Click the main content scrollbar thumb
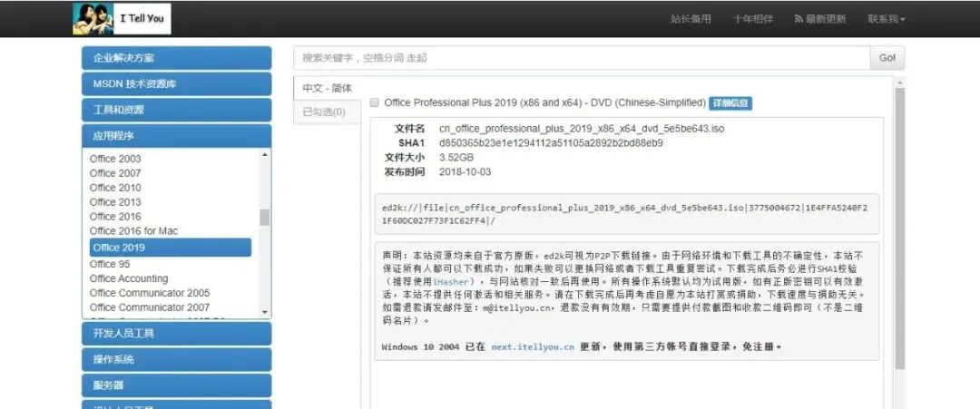 899,228
